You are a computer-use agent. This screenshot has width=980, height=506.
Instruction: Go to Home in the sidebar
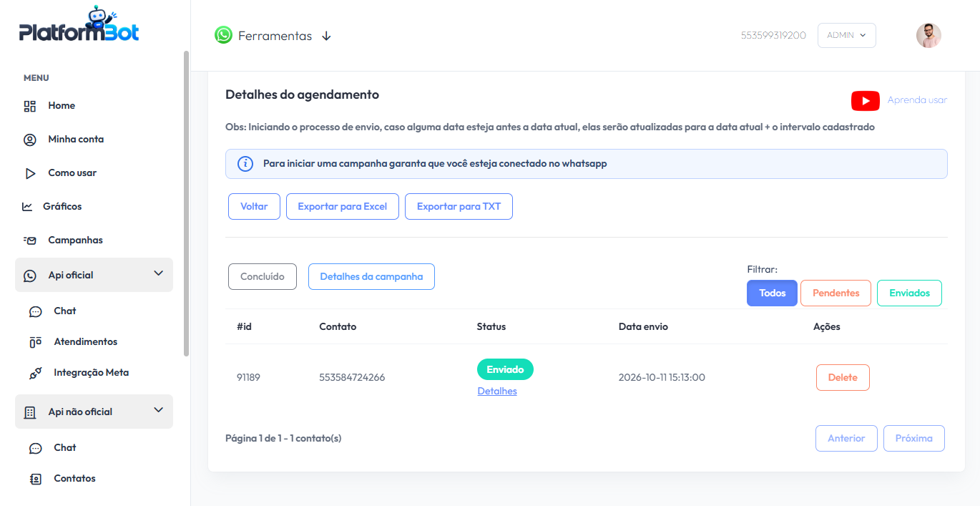(62, 106)
